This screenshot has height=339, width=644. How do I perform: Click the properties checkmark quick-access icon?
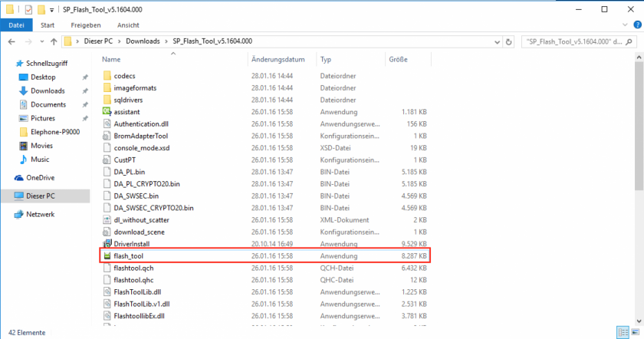pos(28,9)
